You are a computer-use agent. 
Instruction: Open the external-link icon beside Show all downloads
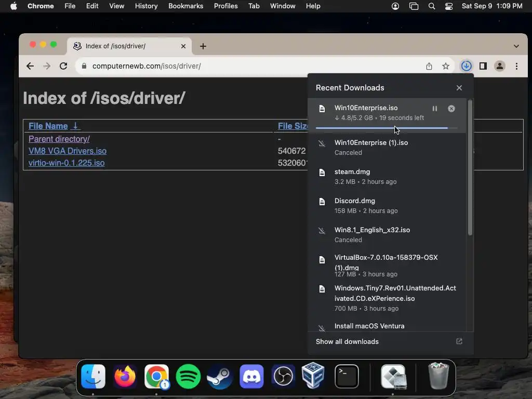tap(459, 341)
